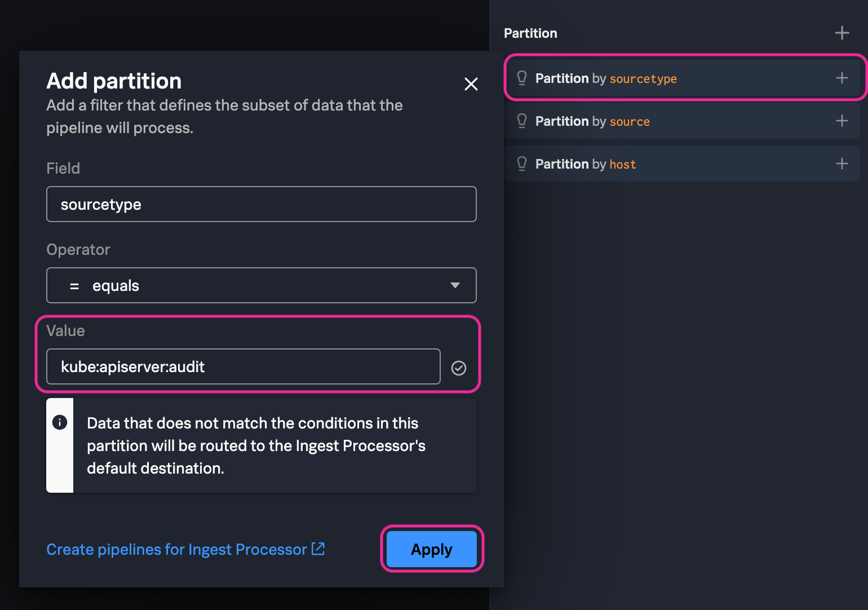Image resolution: width=868 pixels, height=610 pixels.
Task: Click the external link icon after Create pipelines
Action: coord(318,549)
